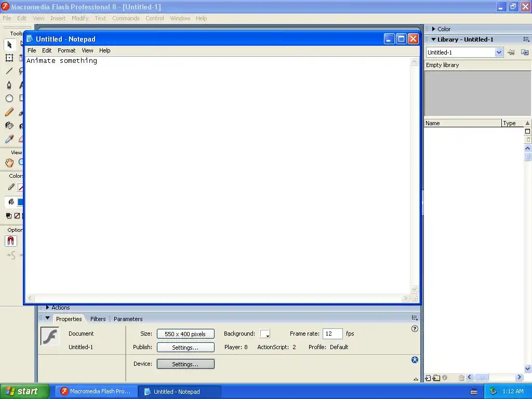Viewport: 532px width, 399px height.
Task: Select the Oval tool
Action: click(9, 98)
